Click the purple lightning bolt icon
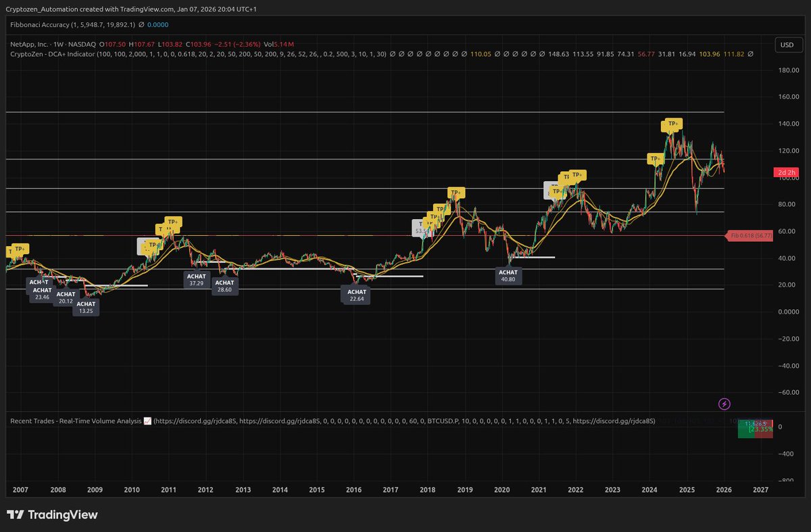811x532 pixels. [724, 404]
